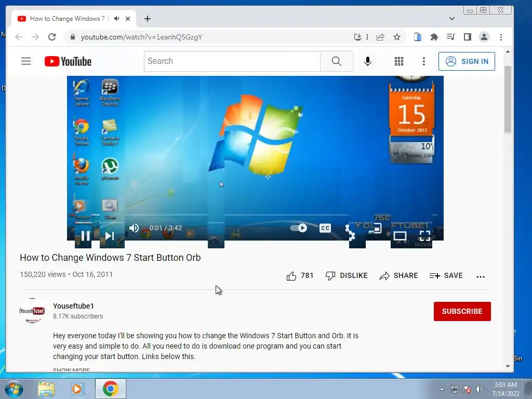The width and height of the screenshot is (532, 399).
Task: Open the YouTube apps grid
Action: tap(399, 61)
